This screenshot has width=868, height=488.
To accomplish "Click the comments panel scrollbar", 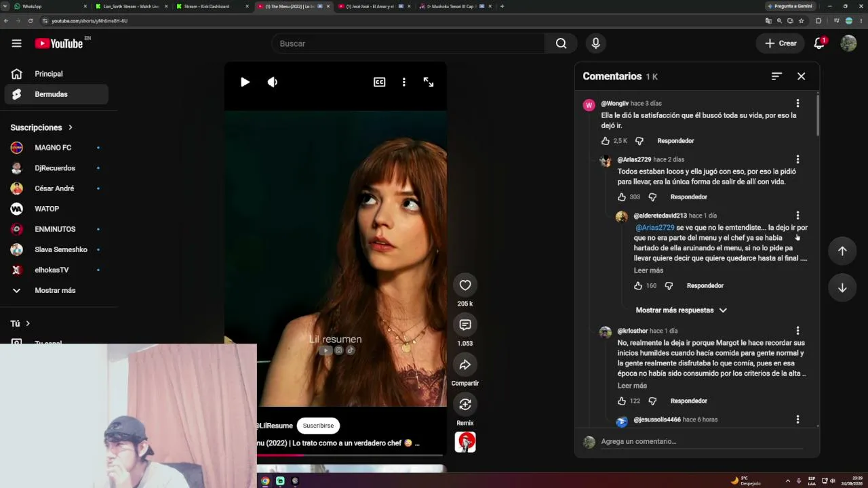I will [818, 115].
